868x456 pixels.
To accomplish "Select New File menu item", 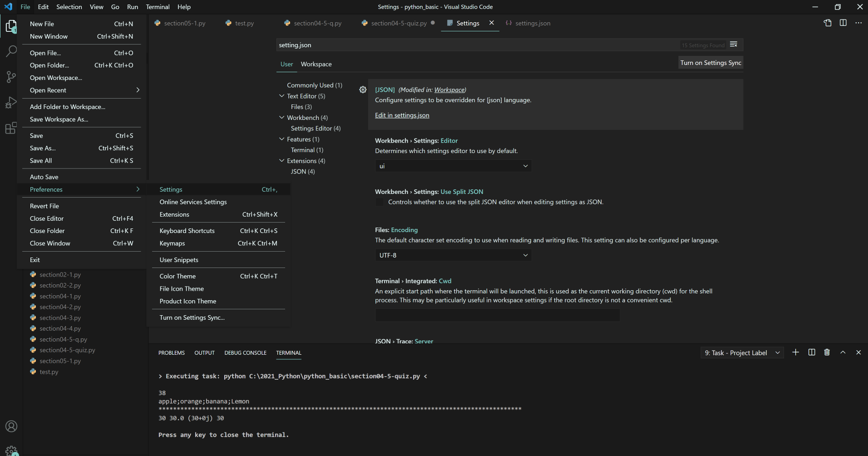I will point(82,24).
